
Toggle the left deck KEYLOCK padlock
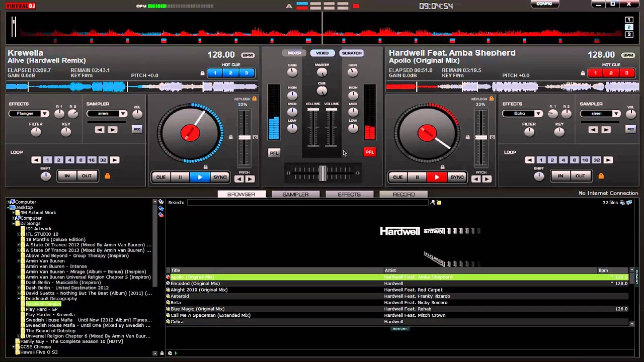click(255, 99)
